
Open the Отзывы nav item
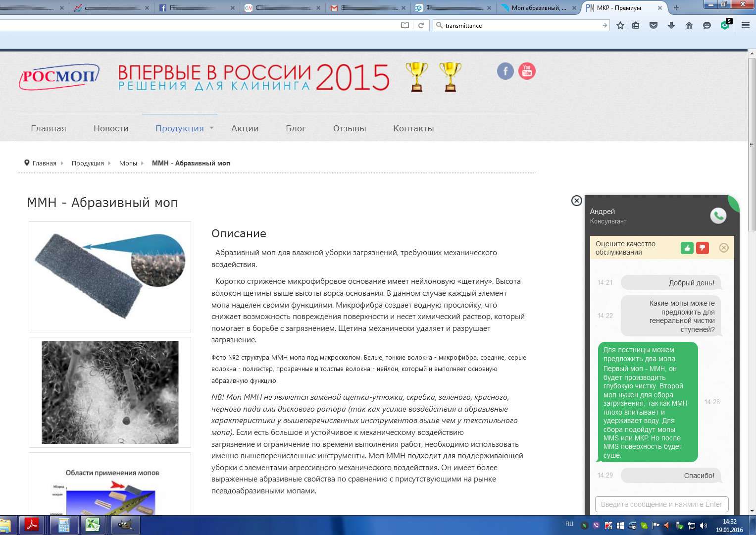click(x=350, y=128)
